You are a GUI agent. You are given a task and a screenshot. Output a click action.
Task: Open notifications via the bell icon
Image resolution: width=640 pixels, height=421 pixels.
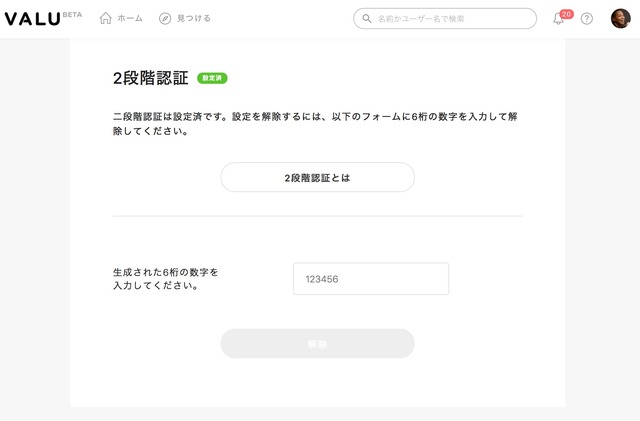click(558, 19)
